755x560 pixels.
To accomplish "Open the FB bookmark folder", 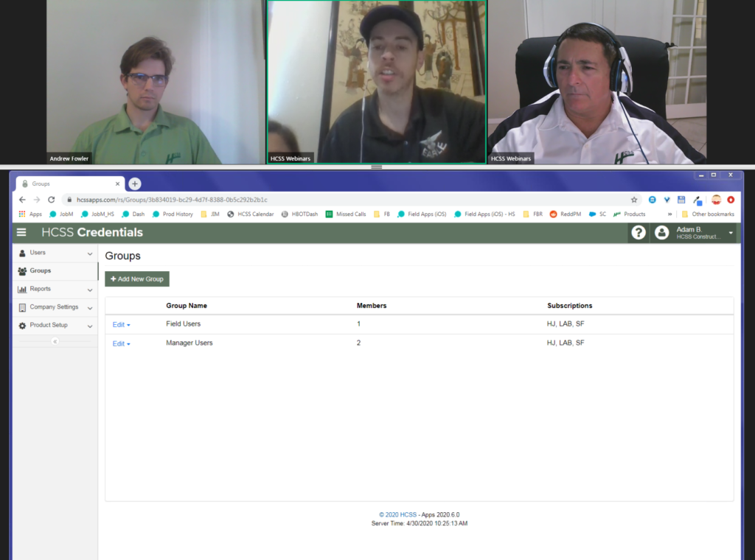I will coord(382,214).
